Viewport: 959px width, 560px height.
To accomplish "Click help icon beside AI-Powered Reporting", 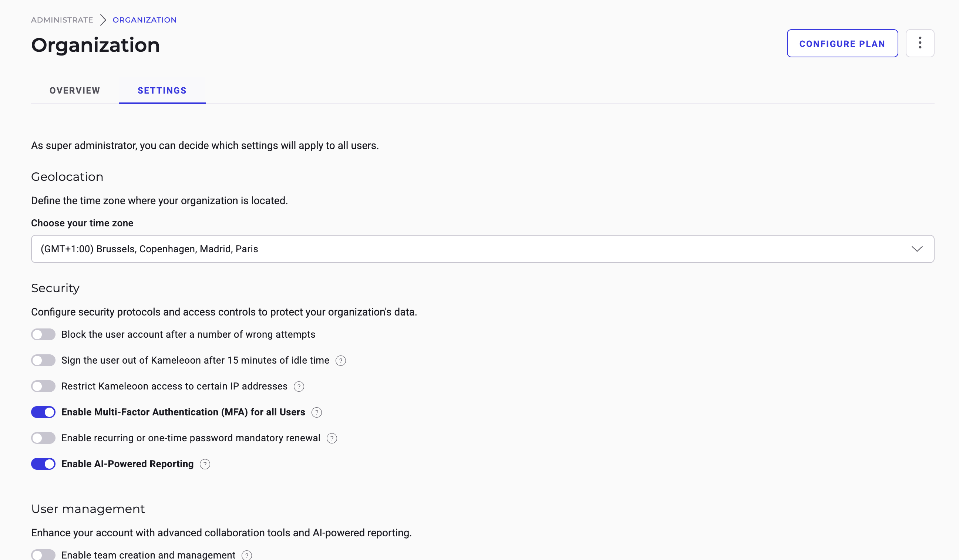I will click(x=205, y=464).
